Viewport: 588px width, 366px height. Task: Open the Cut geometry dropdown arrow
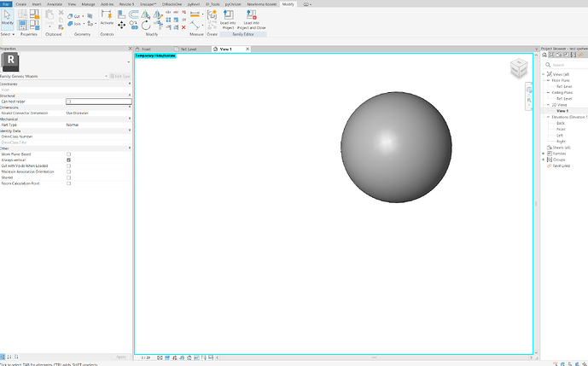(83, 16)
